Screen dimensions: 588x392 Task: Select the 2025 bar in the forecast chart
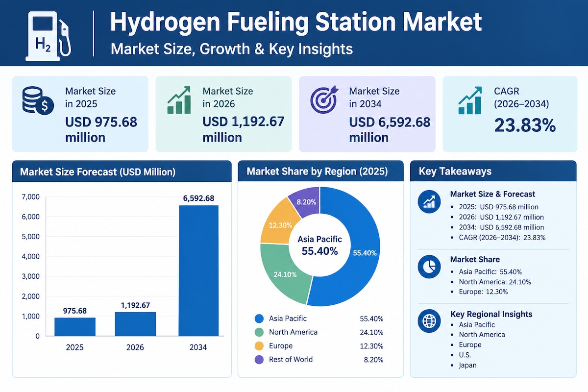pos(74,327)
